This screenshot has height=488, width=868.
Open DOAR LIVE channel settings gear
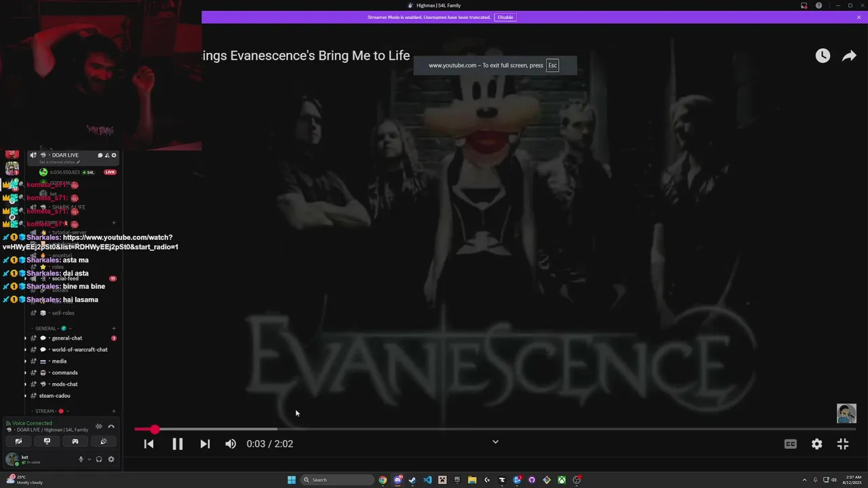114,155
